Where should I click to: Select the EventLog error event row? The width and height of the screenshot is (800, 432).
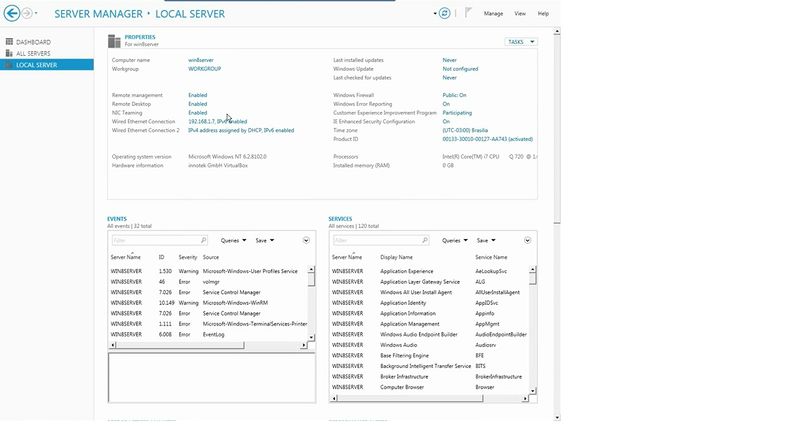tap(209, 335)
